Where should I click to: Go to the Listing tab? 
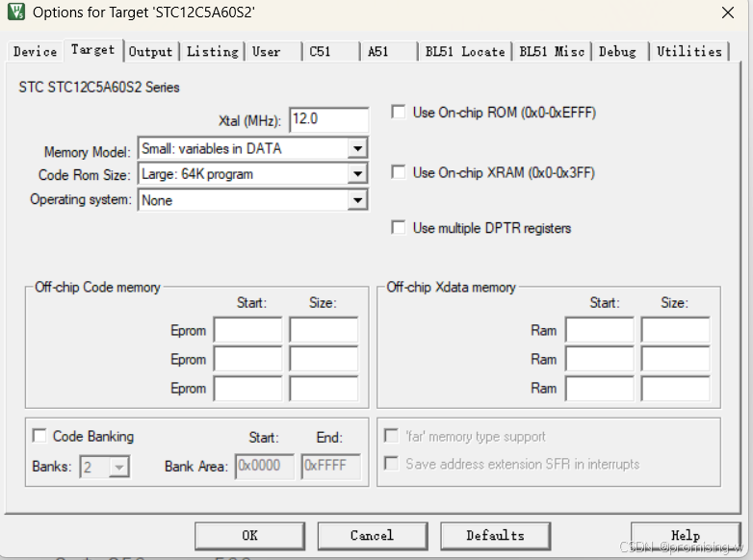(212, 51)
